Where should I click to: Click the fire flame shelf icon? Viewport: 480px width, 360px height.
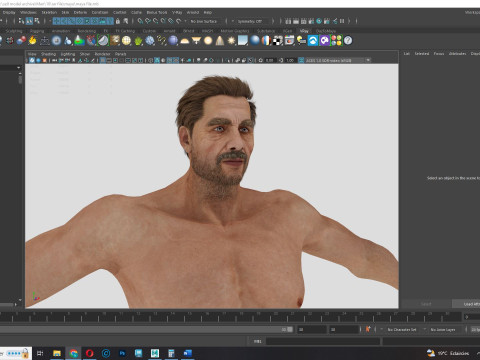[32, 41]
